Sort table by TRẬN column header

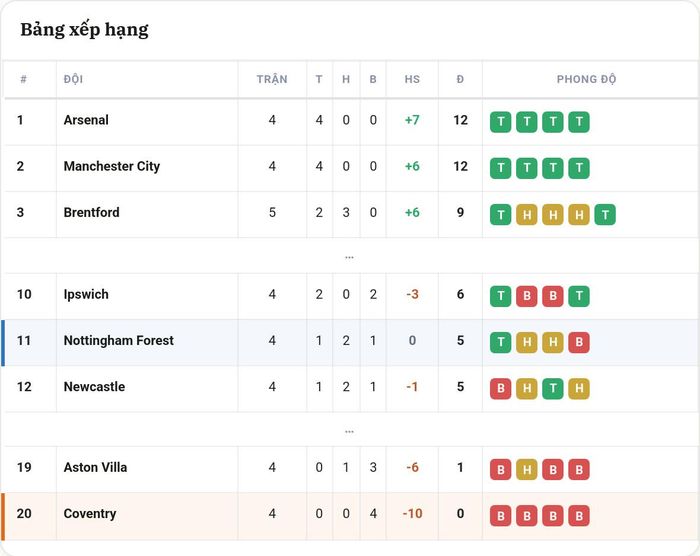point(272,79)
